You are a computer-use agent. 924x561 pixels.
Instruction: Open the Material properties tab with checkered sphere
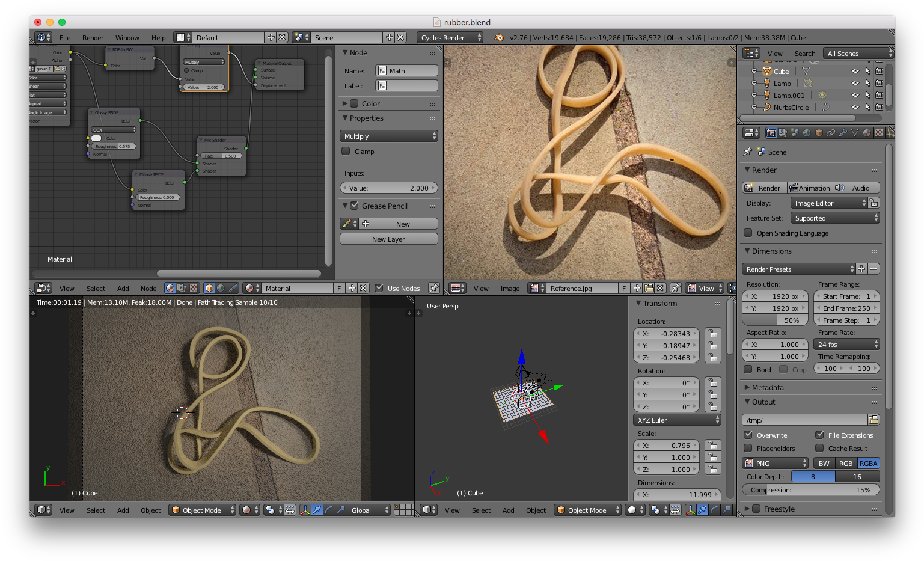click(x=867, y=132)
